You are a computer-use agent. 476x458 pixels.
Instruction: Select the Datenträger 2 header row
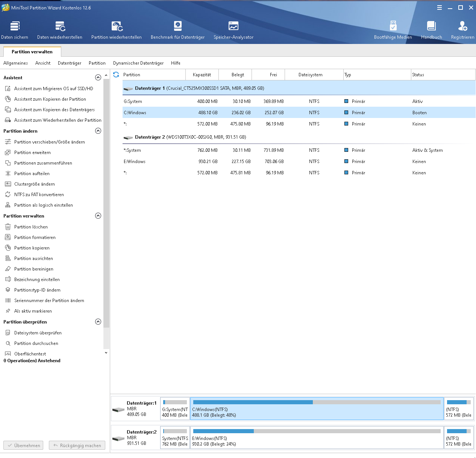(x=299, y=137)
